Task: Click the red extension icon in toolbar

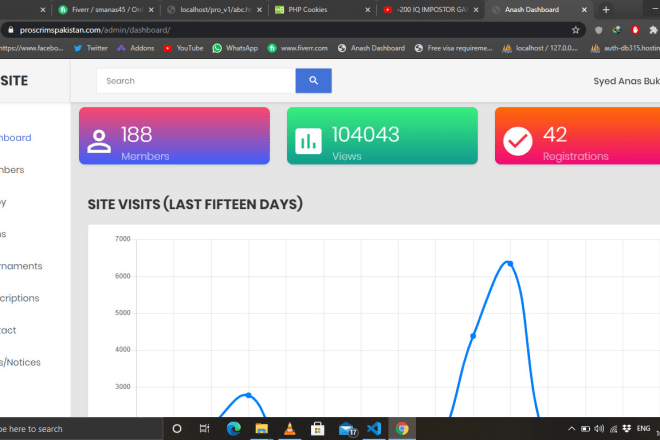Action: point(635,30)
